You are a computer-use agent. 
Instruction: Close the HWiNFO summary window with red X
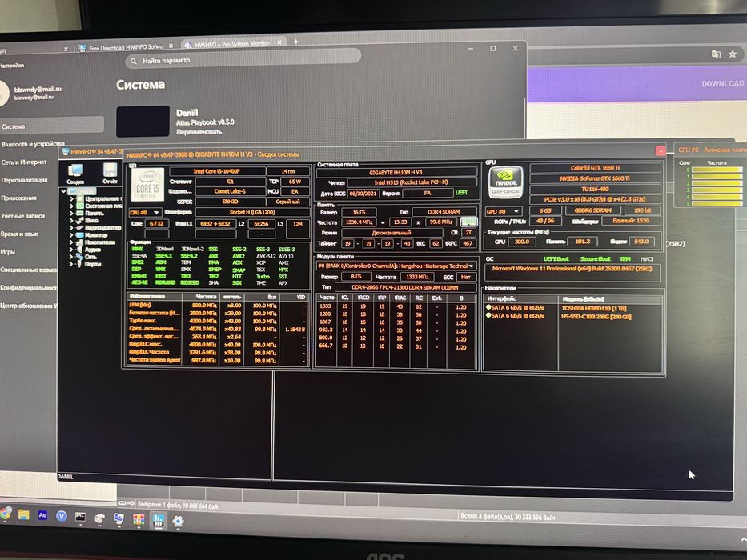(x=661, y=150)
